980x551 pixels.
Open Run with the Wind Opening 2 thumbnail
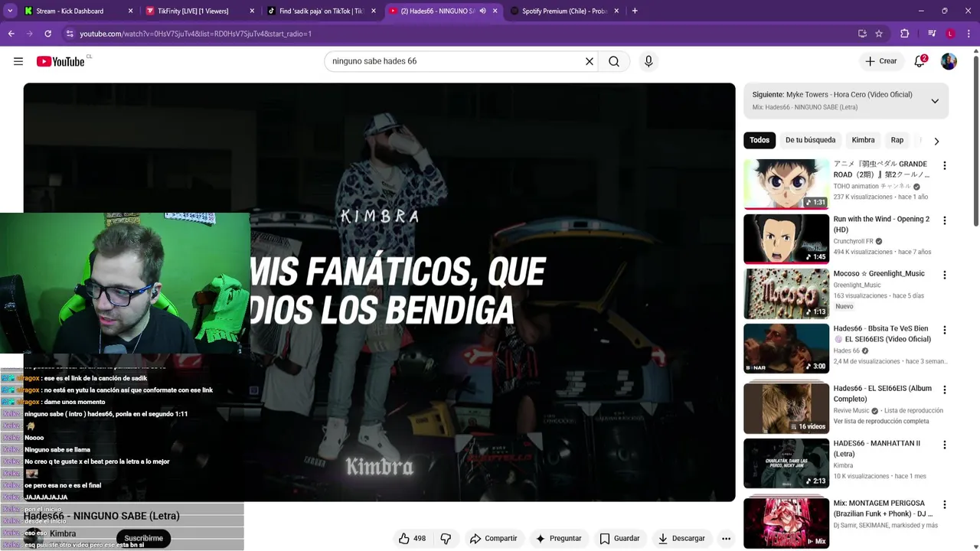pos(786,238)
